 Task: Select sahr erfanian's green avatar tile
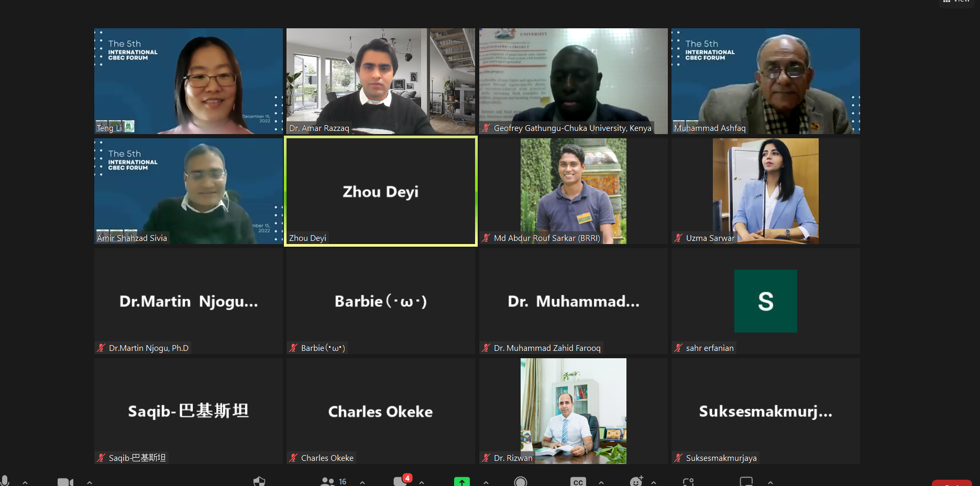click(x=765, y=301)
